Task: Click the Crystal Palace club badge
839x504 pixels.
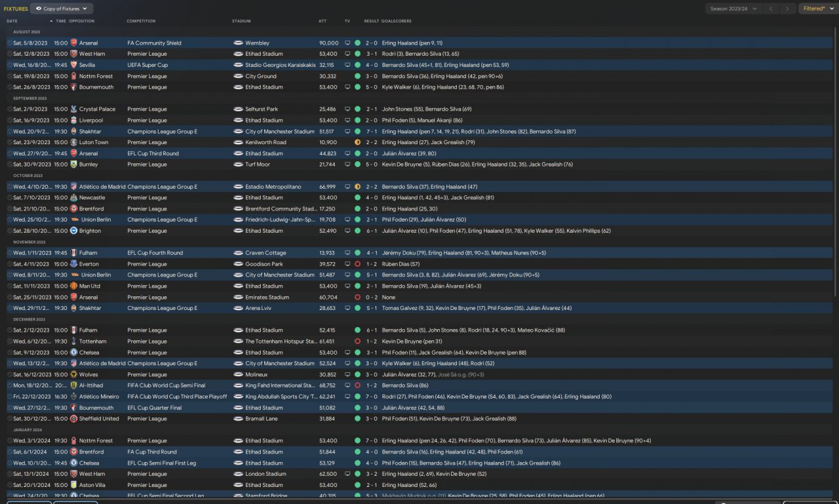Action: [73, 109]
